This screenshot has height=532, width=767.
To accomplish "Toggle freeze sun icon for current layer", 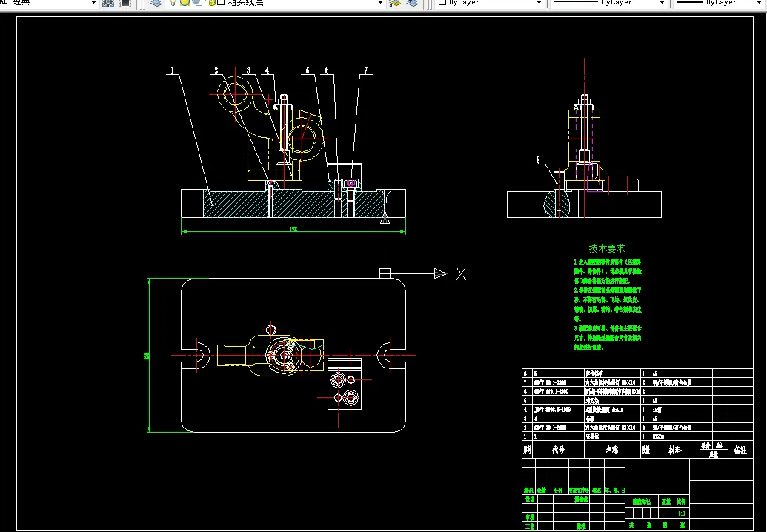I will tap(185, 3).
